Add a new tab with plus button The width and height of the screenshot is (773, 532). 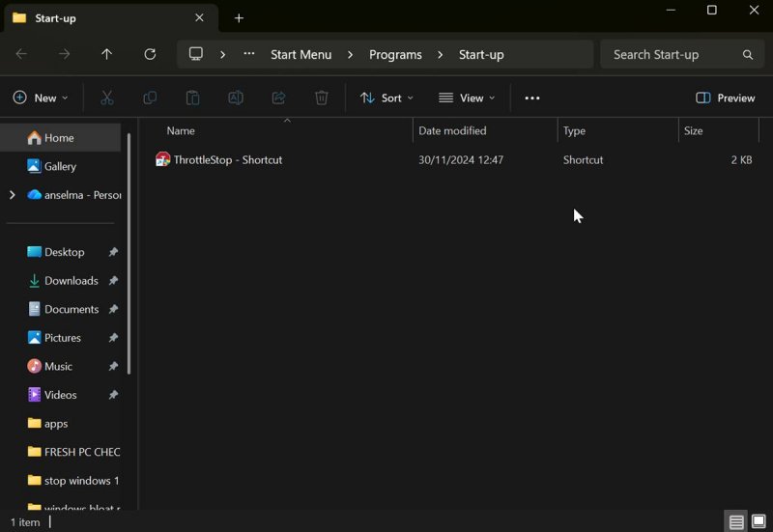point(239,18)
